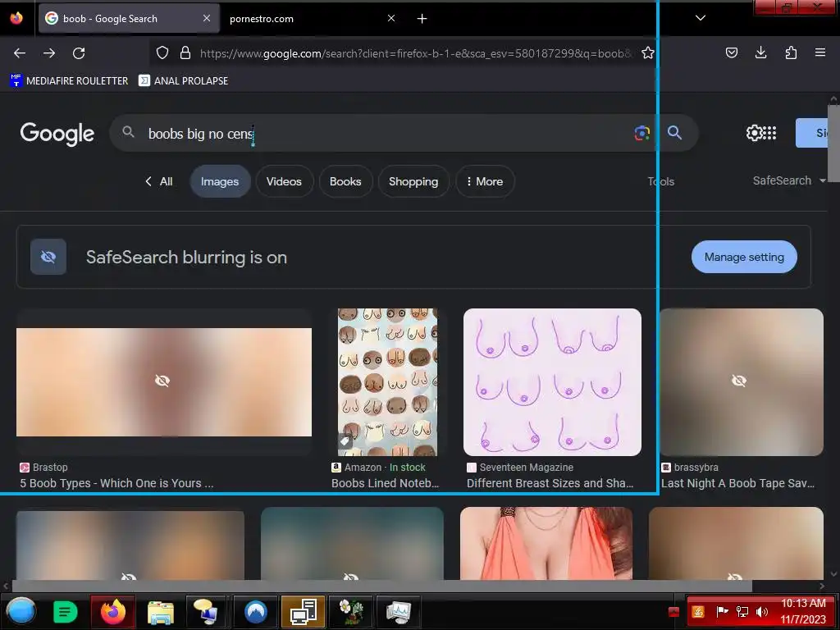Open the Firefox downloads panel

[760, 52]
